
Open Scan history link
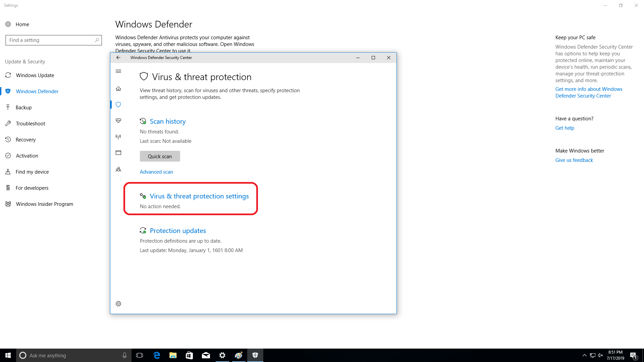click(x=168, y=121)
